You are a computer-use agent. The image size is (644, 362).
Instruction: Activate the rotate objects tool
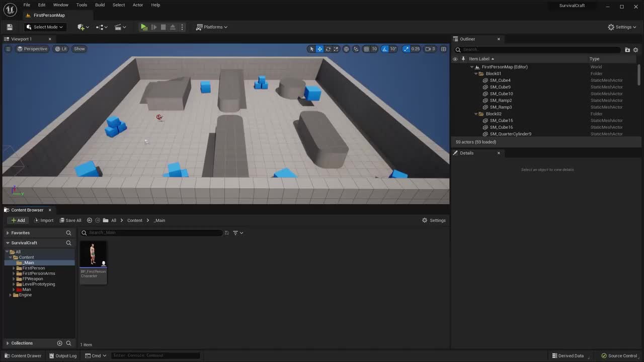coord(328,49)
